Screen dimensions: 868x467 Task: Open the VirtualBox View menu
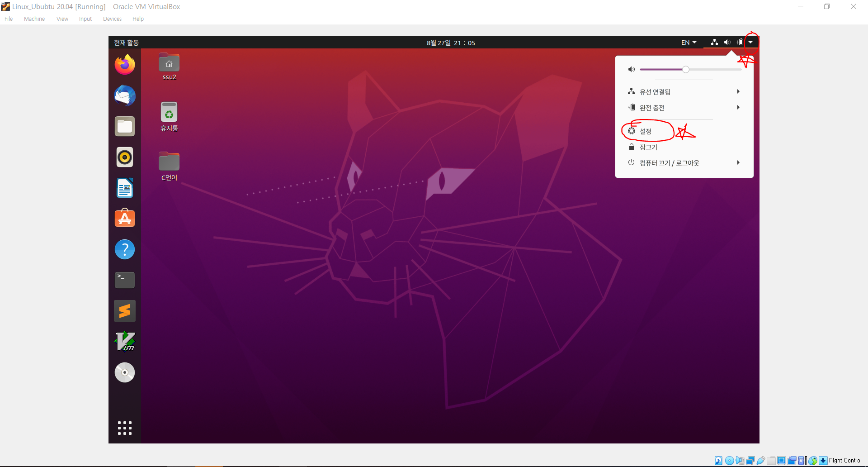click(62, 19)
